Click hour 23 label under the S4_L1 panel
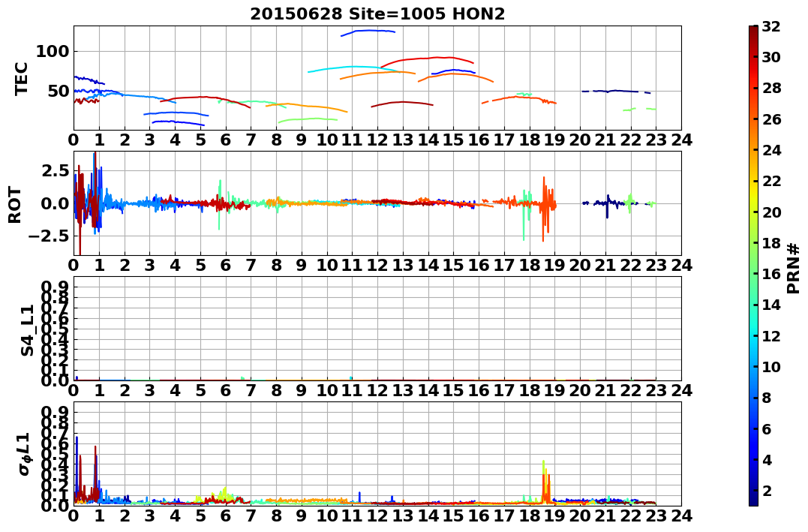 pyautogui.click(x=656, y=390)
